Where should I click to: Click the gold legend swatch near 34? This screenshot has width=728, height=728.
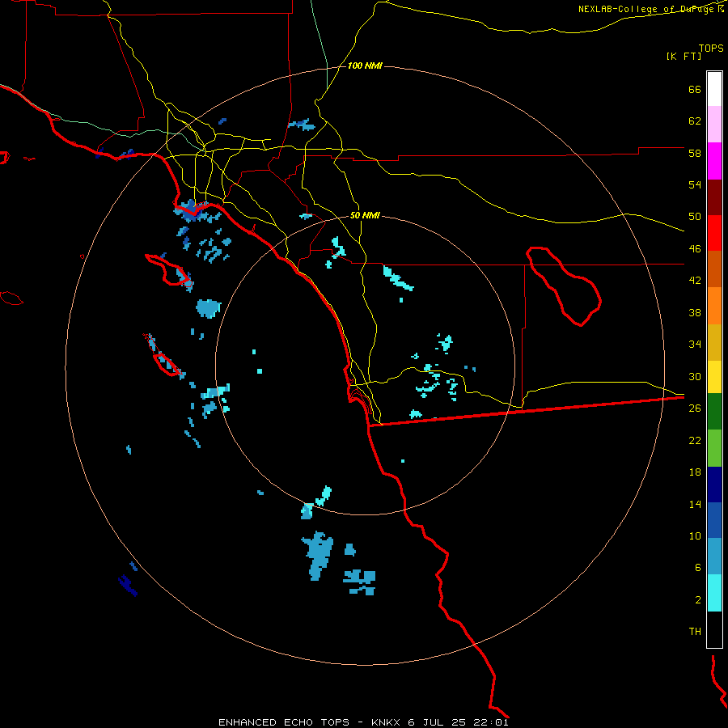(714, 343)
